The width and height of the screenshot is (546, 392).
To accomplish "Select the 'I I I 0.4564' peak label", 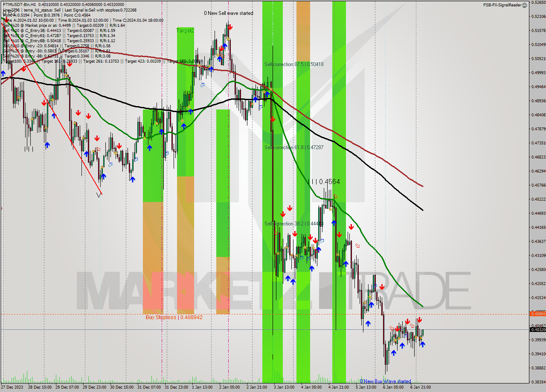I will click(x=324, y=182).
